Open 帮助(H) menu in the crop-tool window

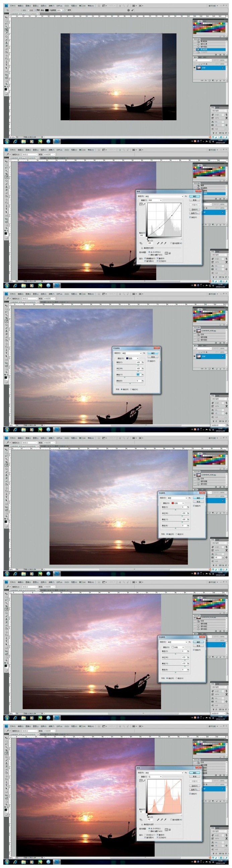(x=90, y=6)
